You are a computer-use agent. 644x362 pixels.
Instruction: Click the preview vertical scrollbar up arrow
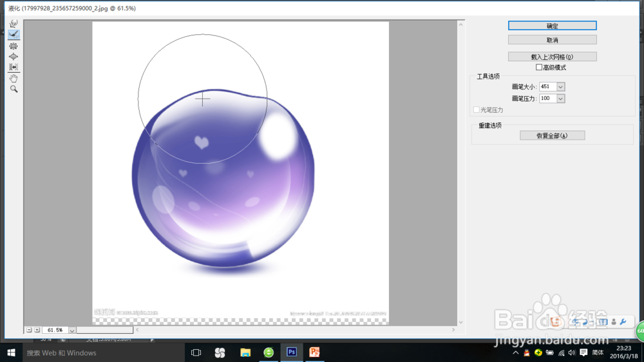(461, 24)
